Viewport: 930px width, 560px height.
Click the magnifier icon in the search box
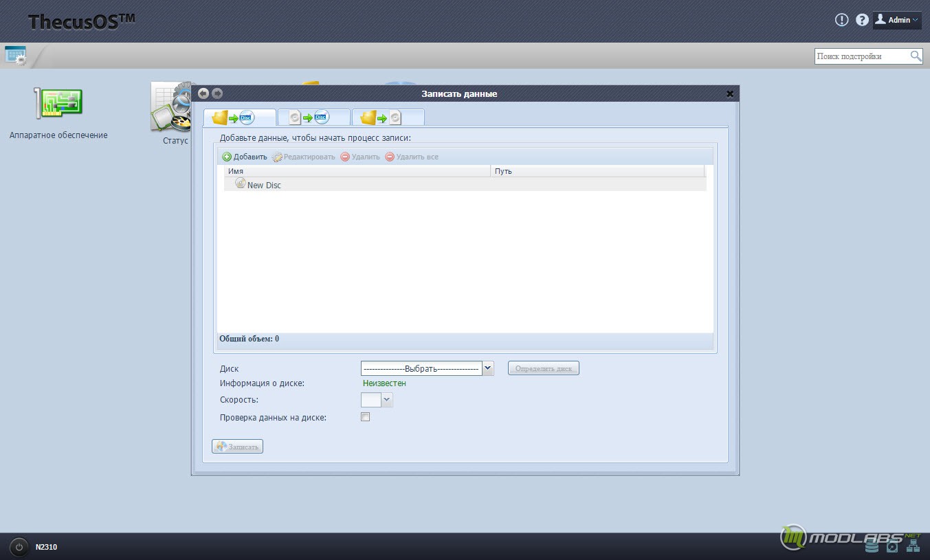pyautogui.click(x=916, y=56)
